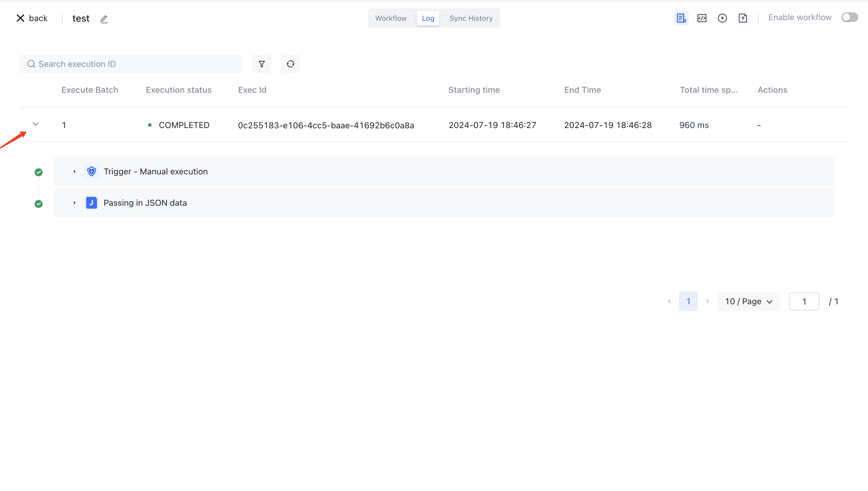The image size is (868, 491).
Task: Click the shield trigger icon
Action: [x=91, y=172]
